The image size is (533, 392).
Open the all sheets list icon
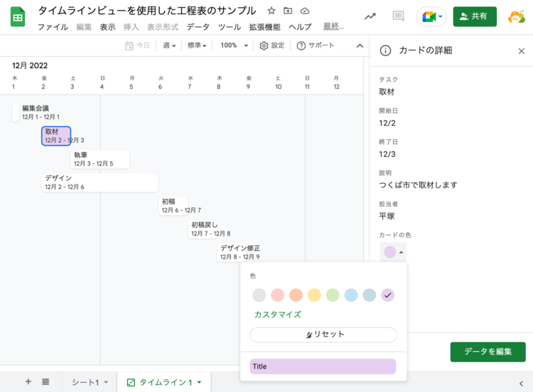point(45,382)
